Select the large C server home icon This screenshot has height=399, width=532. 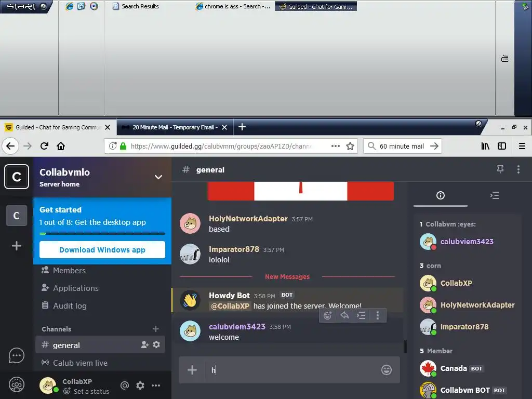(x=16, y=177)
